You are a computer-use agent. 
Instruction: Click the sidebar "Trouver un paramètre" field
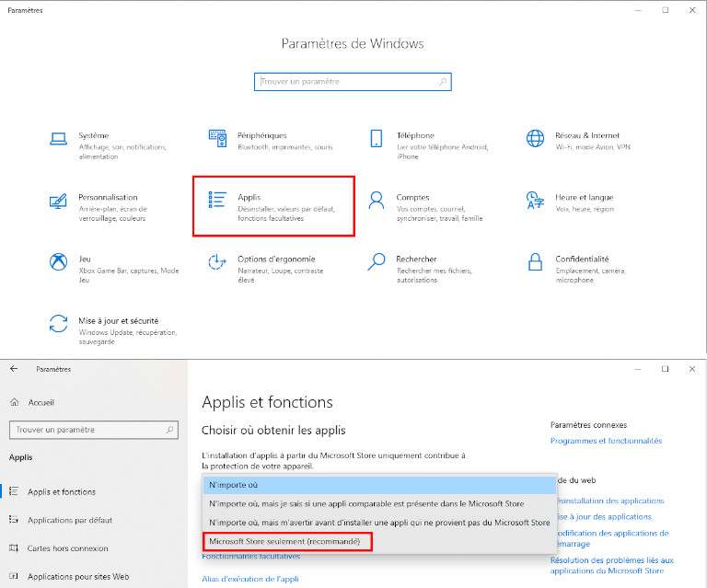(94, 430)
